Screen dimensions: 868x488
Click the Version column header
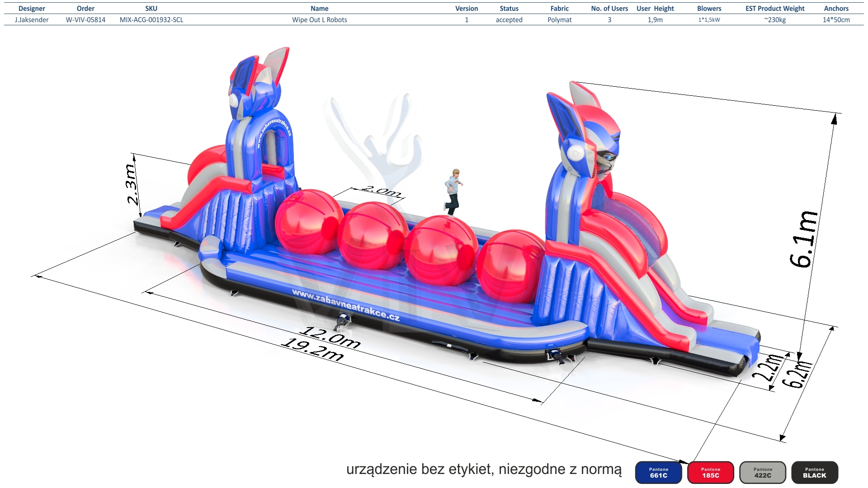pos(467,9)
